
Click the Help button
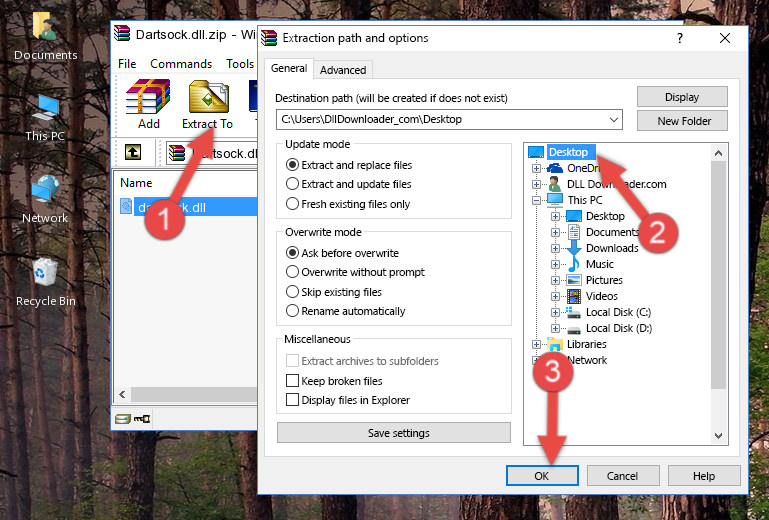704,475
